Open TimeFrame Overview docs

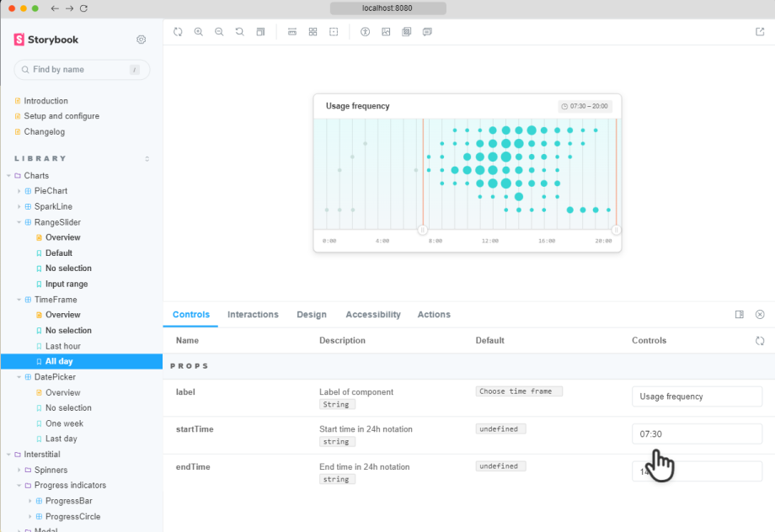point(63,315)
